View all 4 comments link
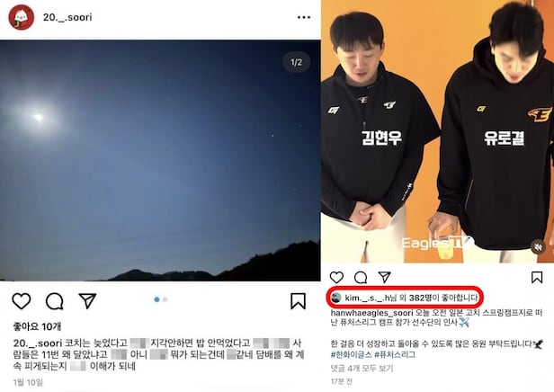Image resolution: width=554 pixels, height=392 pixels. pyautogui.click(x=362, y=369)
